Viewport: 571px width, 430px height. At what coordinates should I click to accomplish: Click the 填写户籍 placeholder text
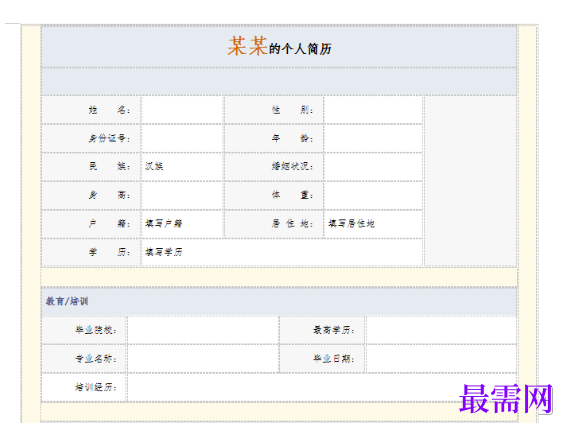point(164,223)
